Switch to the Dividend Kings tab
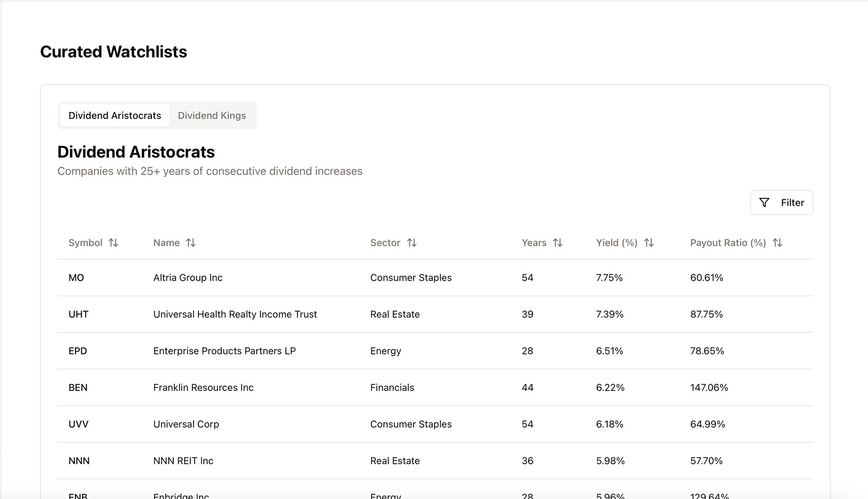 [x=212, y=115]
